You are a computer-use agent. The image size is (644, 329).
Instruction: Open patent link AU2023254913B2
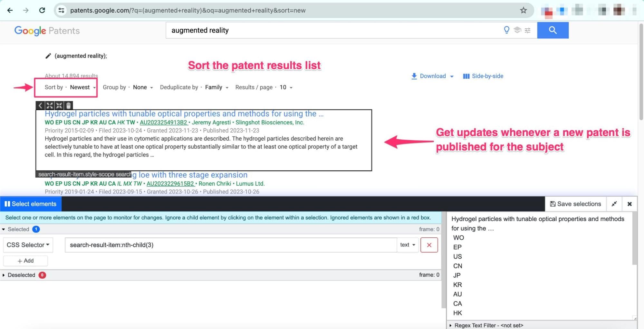pos(163,122)
